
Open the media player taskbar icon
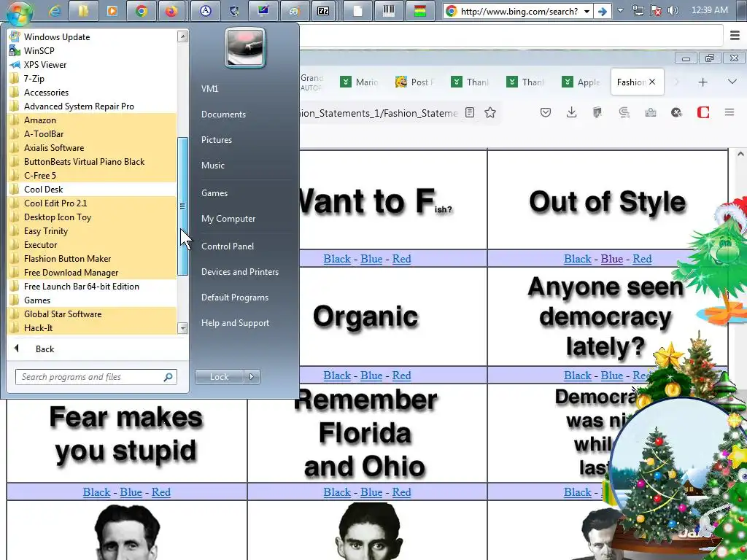pos(112,11)
